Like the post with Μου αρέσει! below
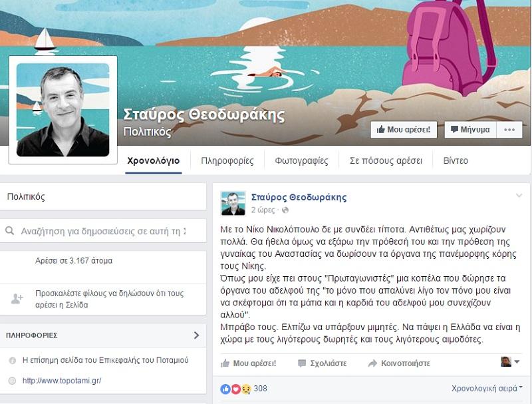The height and width of the screenshot is (404, 532). (248, 363)
